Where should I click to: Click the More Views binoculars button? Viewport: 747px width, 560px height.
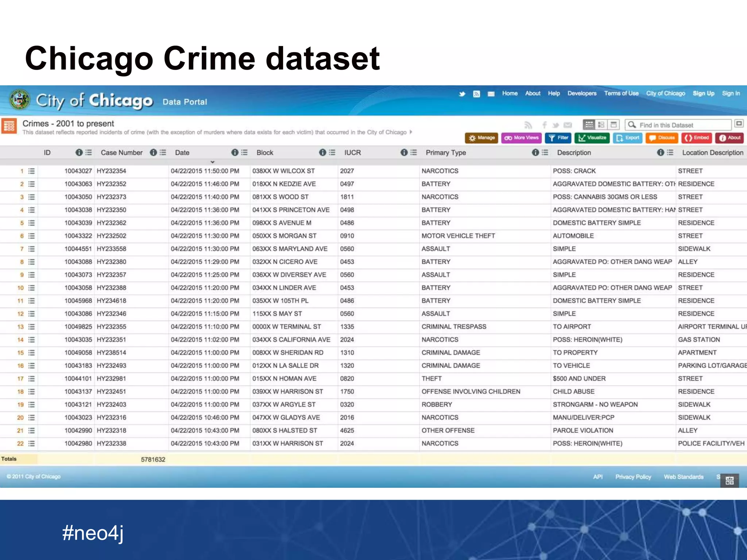521,138
